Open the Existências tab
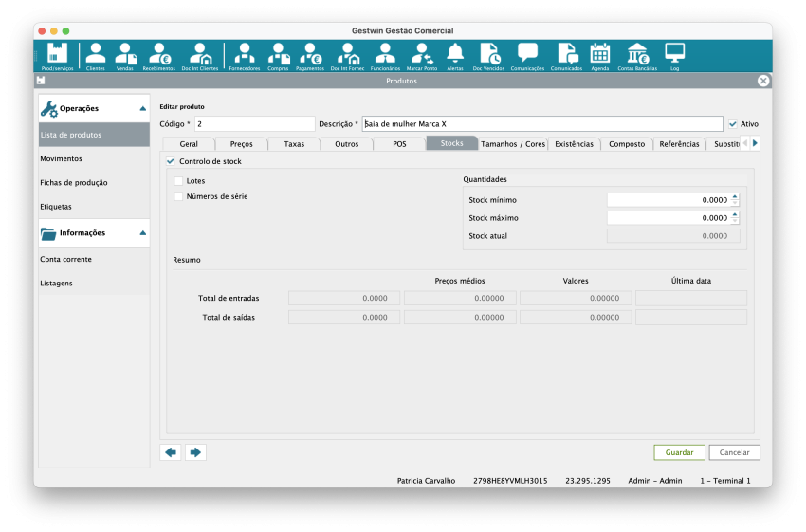Image resolution: width=806 pixels, height=532 pixels. coord(574,144)
